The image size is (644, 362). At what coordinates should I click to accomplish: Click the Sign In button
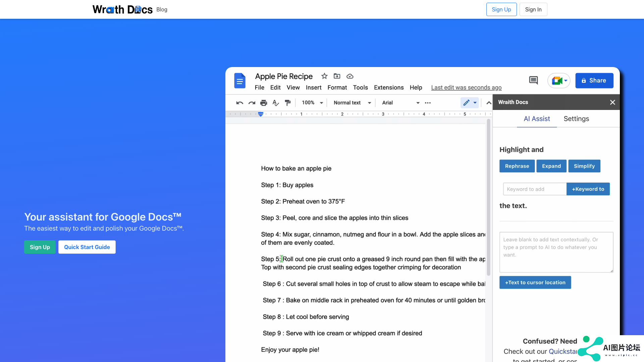[x=533, y=9]
